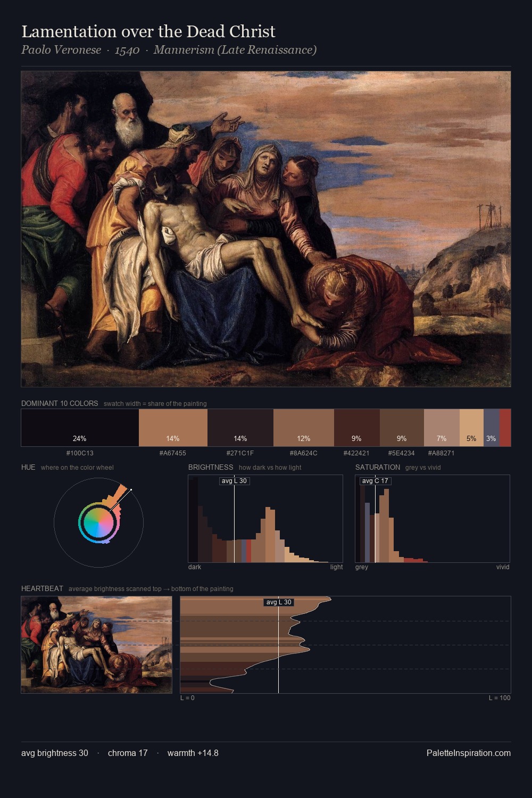532x798 pixels.
Task: Click the swatch width caption text
Action: point(155,404)
